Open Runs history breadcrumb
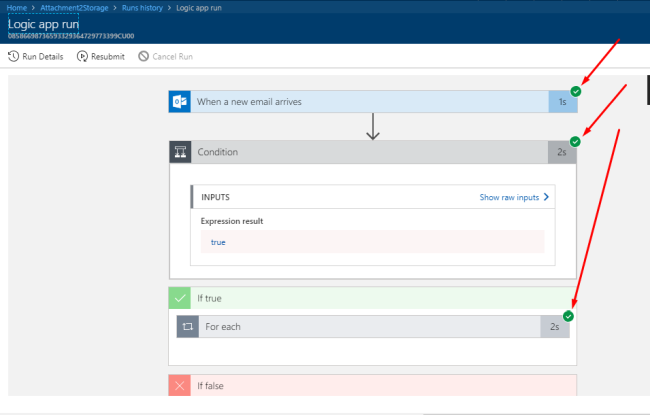 142,8
